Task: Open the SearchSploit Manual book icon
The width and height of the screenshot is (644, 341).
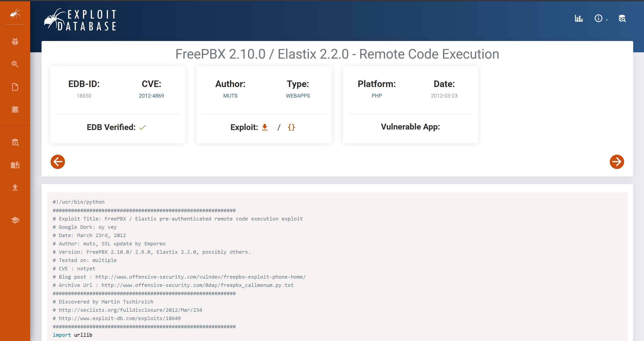Action: coord(15,165)
